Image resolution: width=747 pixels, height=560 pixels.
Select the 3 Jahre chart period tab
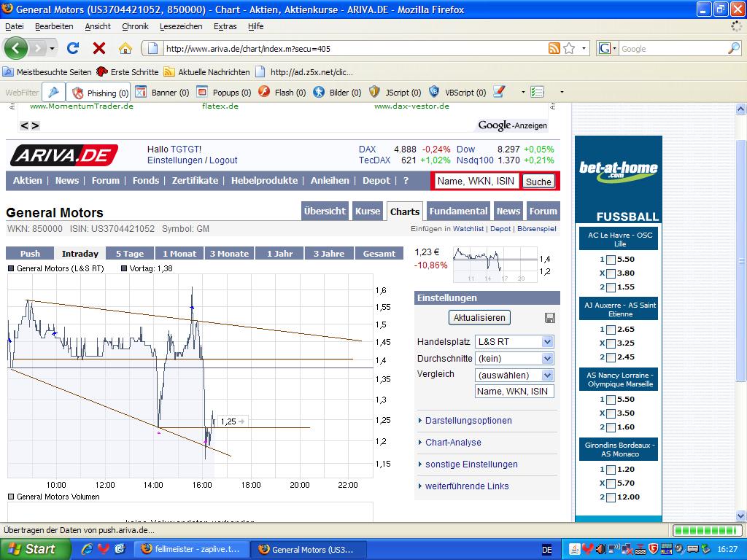coord(329,253)
